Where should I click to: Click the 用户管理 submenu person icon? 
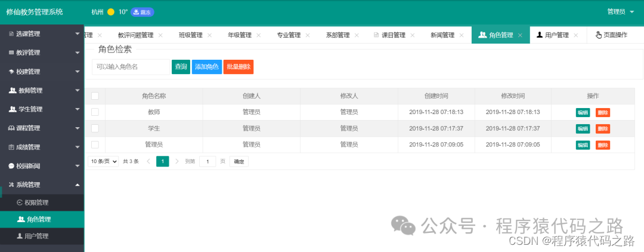19,236
